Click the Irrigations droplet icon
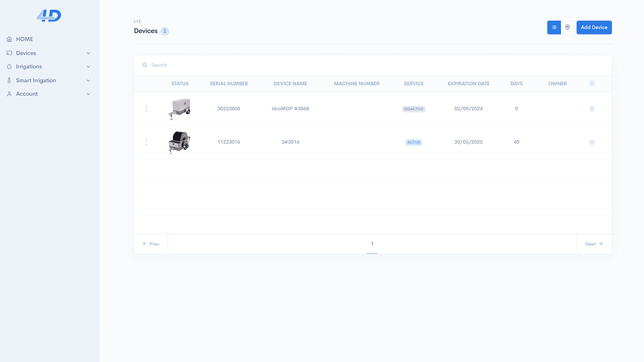Viewport: 644px width, 362px height. tap(9, 67)
